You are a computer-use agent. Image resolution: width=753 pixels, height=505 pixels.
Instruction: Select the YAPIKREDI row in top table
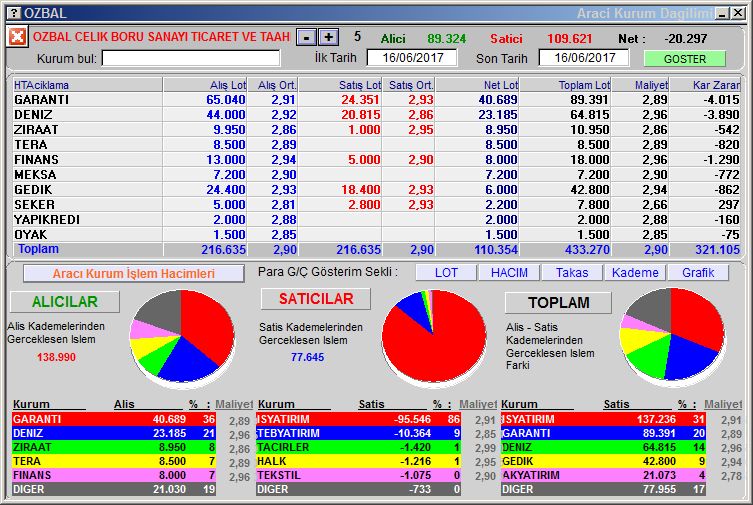tap(376, 219)
